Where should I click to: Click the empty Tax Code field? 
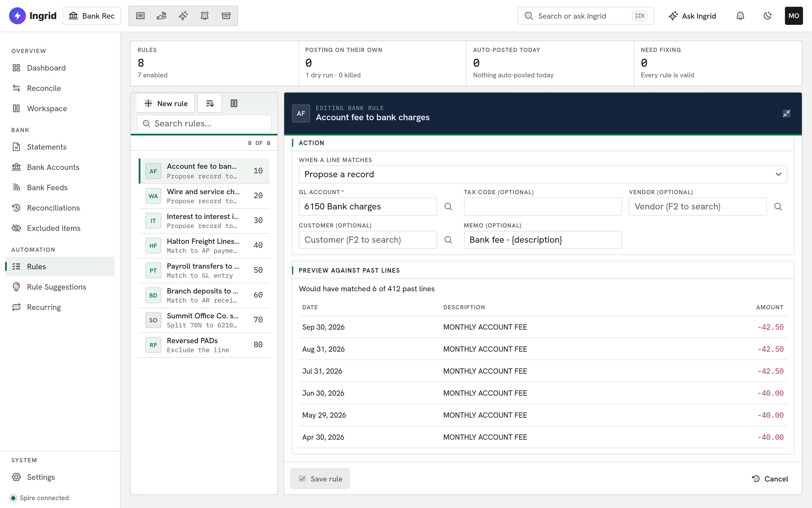[542, 207]
